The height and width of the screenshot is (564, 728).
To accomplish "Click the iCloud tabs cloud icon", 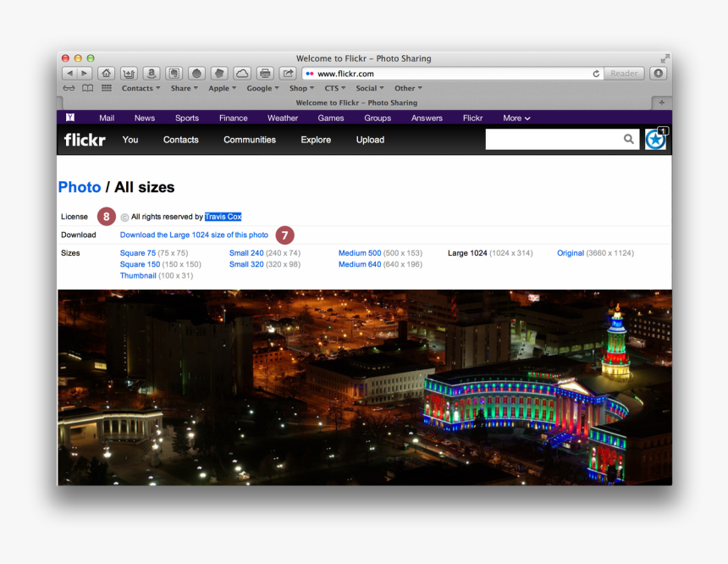I will (242, 74).
